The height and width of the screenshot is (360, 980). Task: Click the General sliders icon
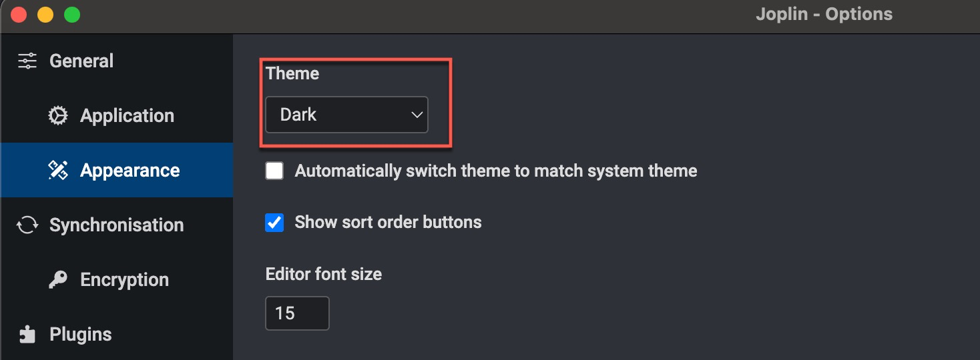27,61
